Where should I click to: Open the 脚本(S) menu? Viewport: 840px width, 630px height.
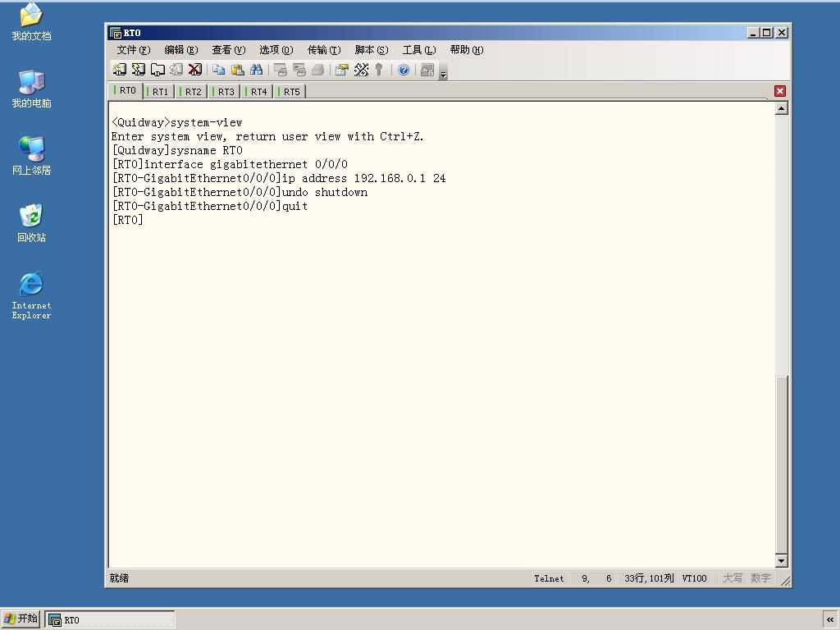point(372,50)
